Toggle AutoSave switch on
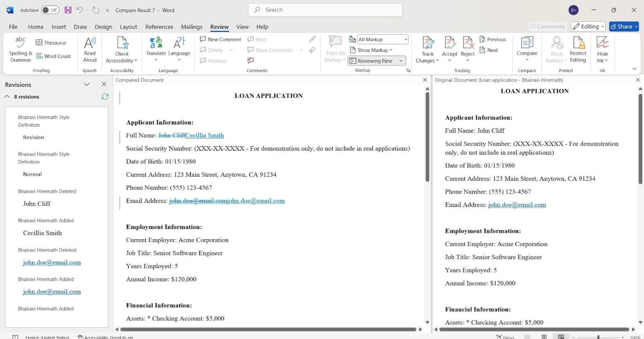644x339 pixels. pyautogui.click(x=50, y=10)
